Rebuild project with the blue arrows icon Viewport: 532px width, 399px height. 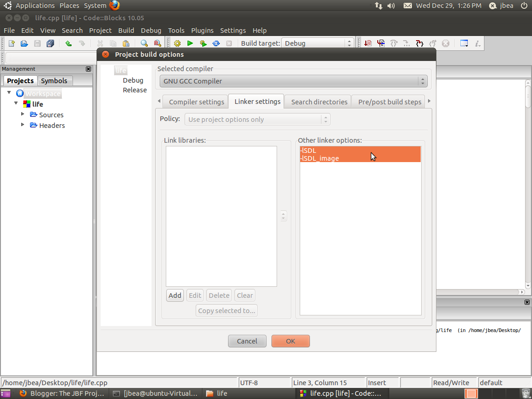point(216,43)
